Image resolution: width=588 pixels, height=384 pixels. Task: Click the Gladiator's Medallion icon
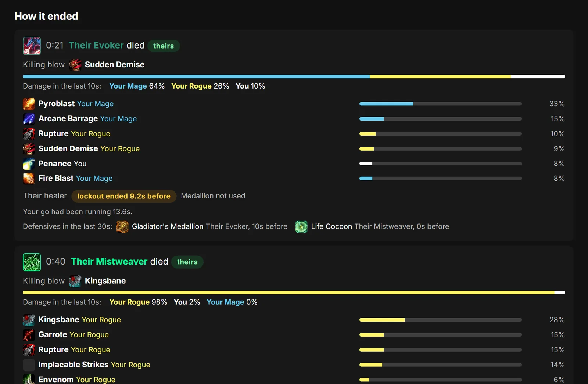pos(122,227)
